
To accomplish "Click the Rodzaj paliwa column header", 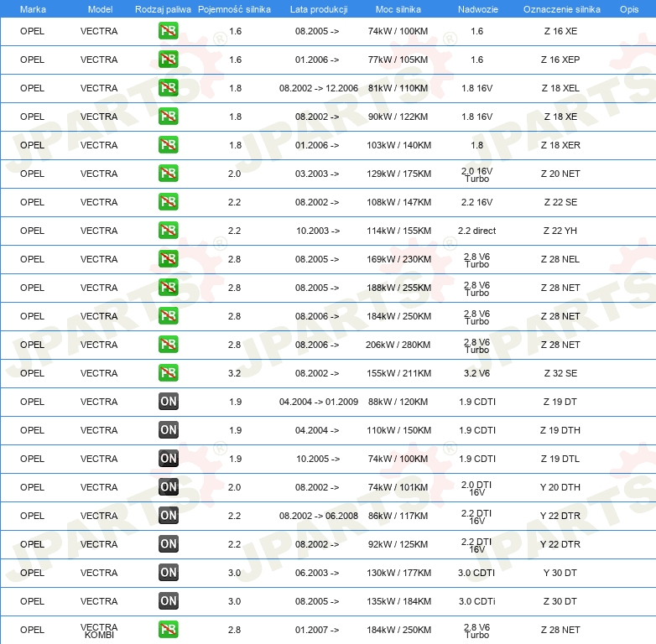I will point(163,9).
